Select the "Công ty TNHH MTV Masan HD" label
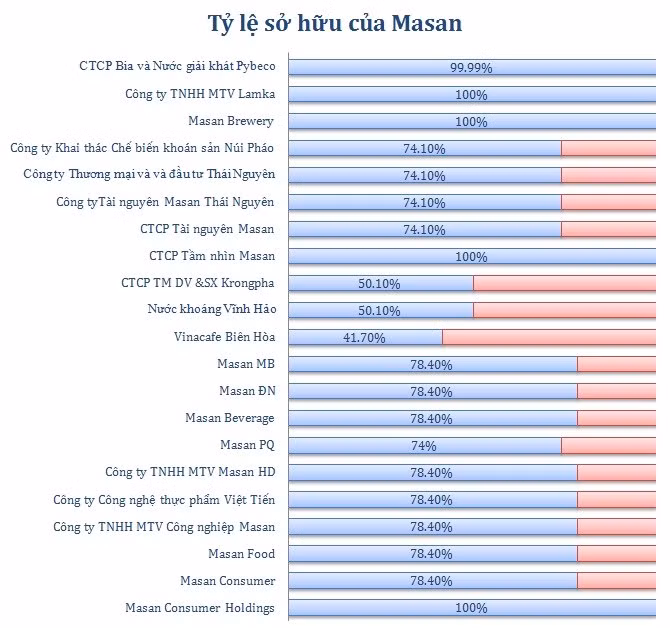 click(x=189, y=472)
